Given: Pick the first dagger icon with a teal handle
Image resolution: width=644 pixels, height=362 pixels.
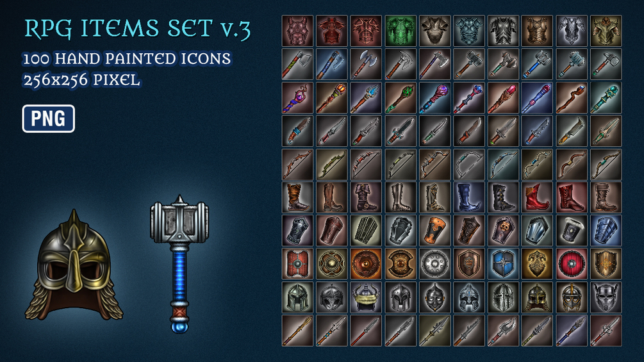Looking at the screenshot, I should [x=297, y=131].
